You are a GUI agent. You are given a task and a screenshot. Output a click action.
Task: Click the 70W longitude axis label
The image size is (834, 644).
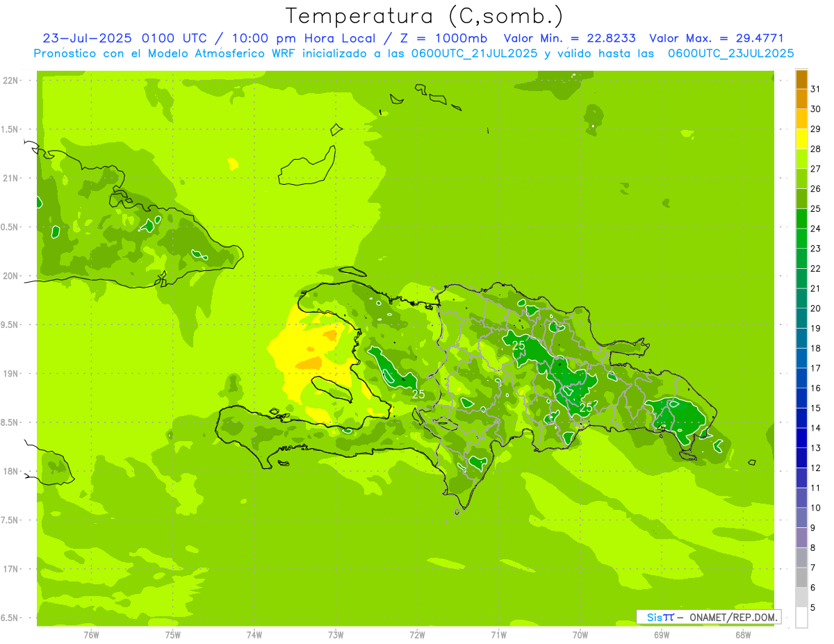pos(580,635)
